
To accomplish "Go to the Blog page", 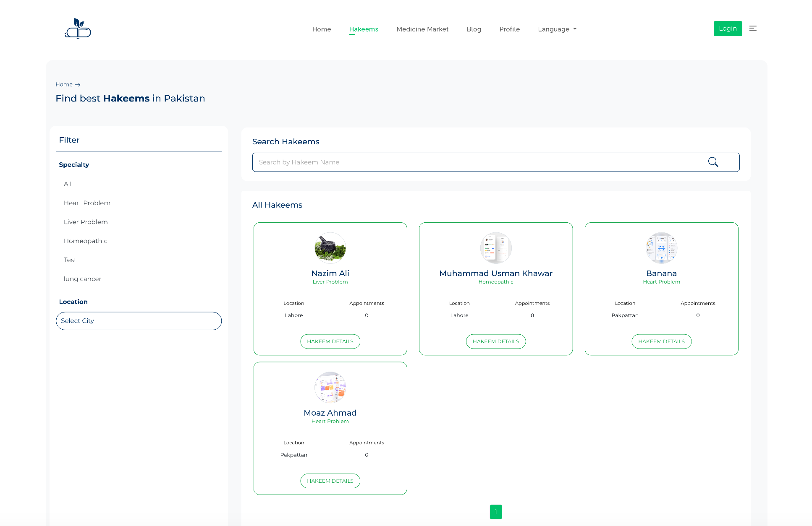I will coord(474,29).
